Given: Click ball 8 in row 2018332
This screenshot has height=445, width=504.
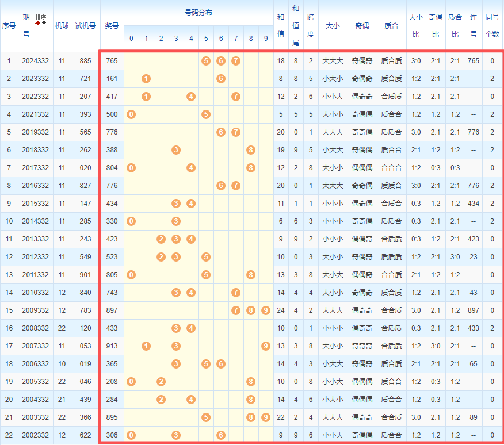Looking at the screenshot, I should coord(251,150).
